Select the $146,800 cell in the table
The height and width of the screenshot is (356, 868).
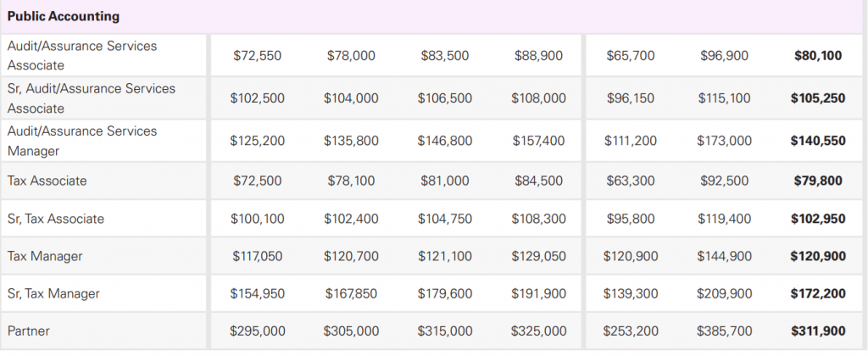coord(445,141)
